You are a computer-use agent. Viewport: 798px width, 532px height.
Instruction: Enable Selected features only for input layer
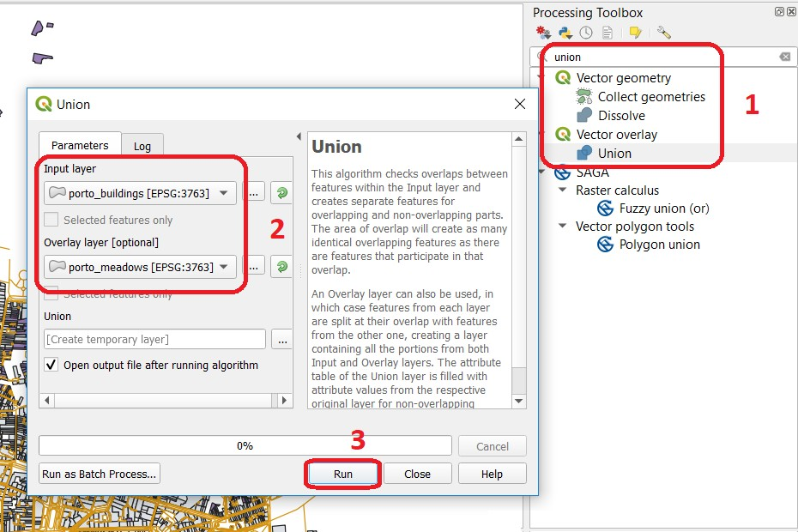coord(51,220)
